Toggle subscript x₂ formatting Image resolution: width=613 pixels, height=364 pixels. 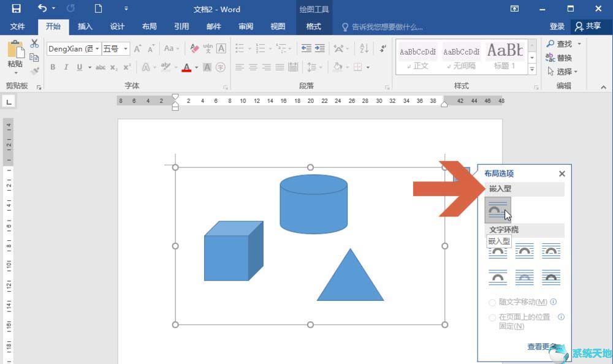click(x=113, y=67)
